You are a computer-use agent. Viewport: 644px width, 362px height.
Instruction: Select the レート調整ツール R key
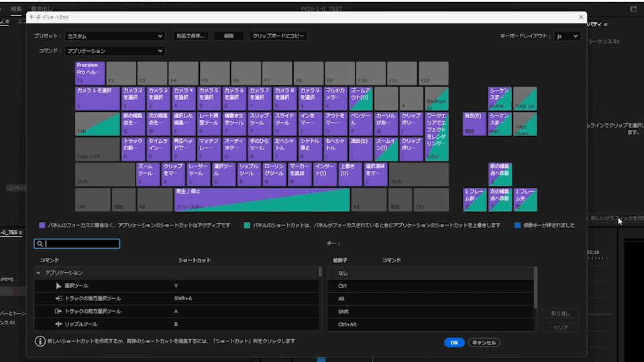tap(209, 124)
